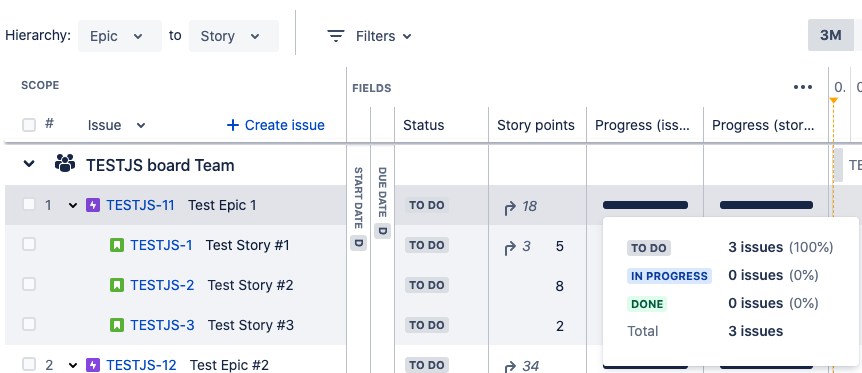
Task: Click the Progress (story points) column header
Action: coord(763,125)
